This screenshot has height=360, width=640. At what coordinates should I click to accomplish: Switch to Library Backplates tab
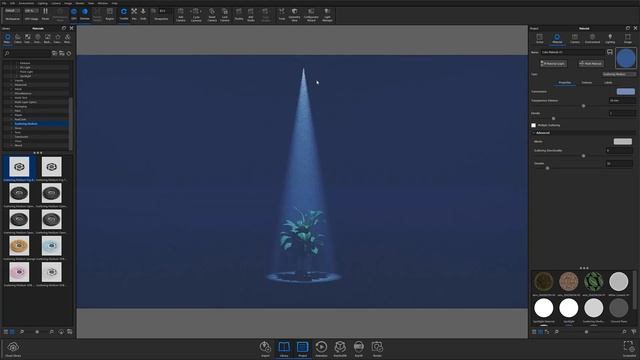47,39
